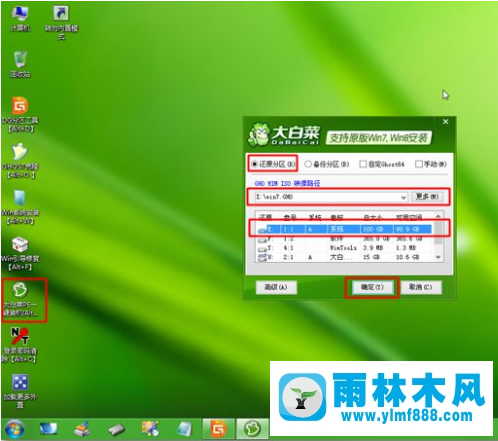Screen dimensions: 498x441
Task: Click the colorful picture taskbar icon
Action: (150, 429)
